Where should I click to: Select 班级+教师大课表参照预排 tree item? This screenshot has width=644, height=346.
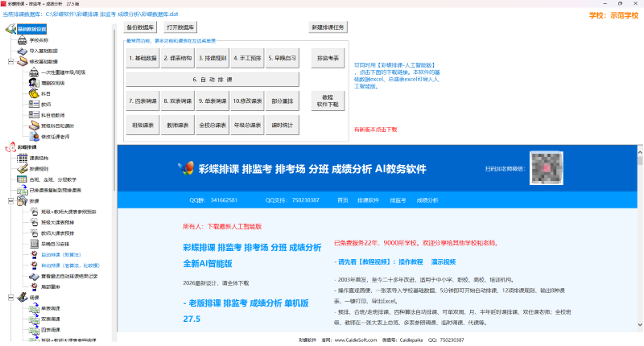tap(68, 212)
